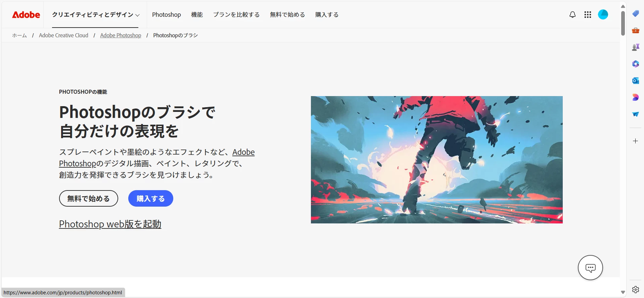Open the Photoshop web版を起動 link

click(110, 224)
